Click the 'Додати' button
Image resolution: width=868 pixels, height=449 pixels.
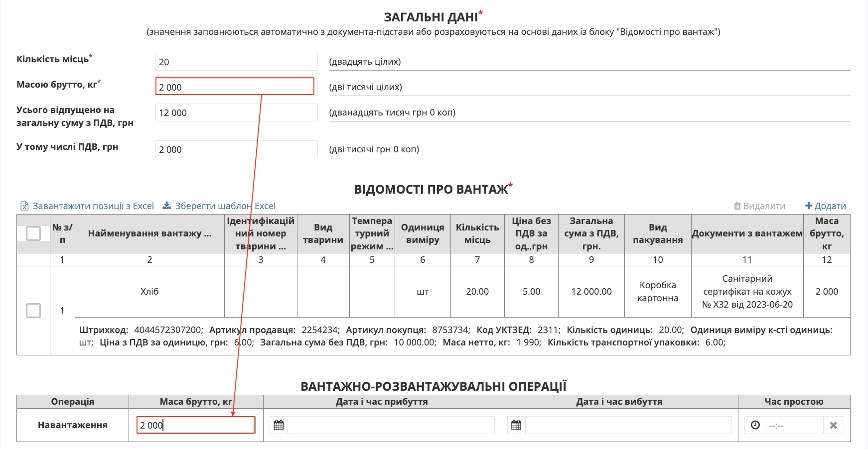click(x=826, y=206)
